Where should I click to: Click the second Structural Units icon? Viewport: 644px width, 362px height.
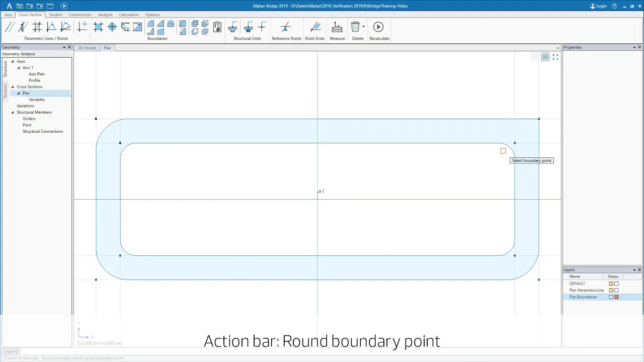(248, 27)
